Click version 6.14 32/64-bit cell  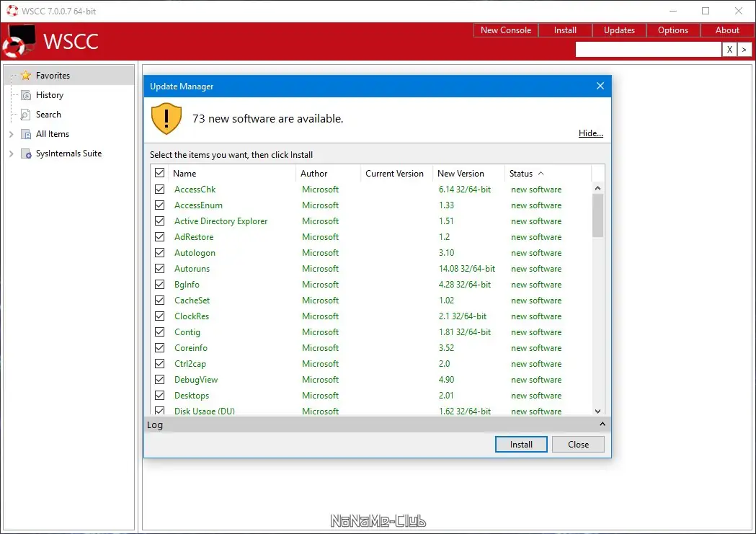tap(465, 190)
